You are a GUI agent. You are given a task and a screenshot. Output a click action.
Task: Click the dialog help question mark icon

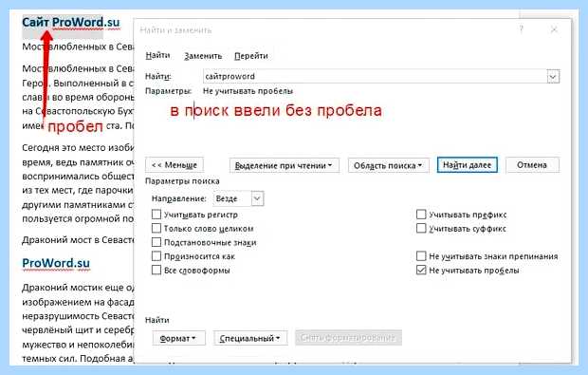[x=522, y=29]
